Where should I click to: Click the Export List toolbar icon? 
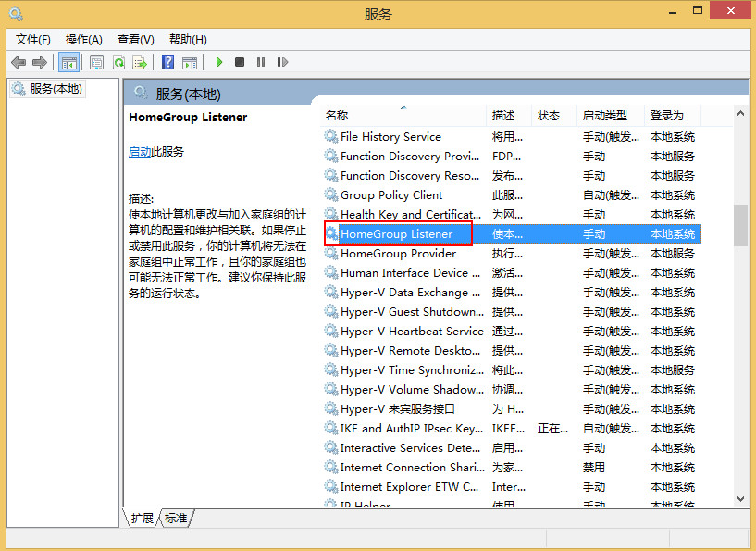point(140,62)
